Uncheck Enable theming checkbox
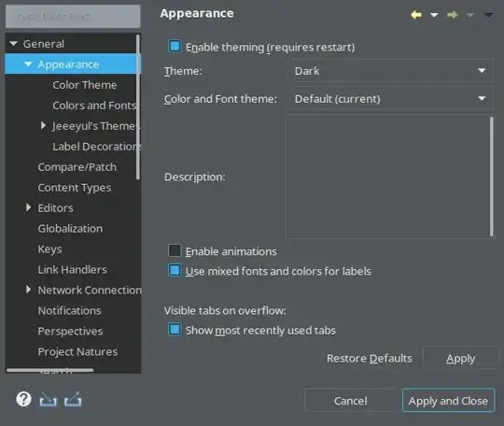 pos(175,46)
